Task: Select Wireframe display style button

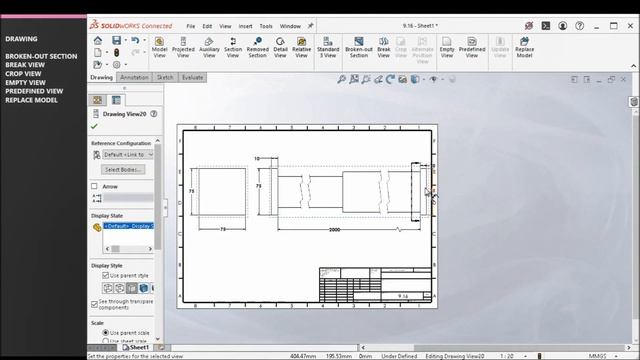Action: (108, 288)
